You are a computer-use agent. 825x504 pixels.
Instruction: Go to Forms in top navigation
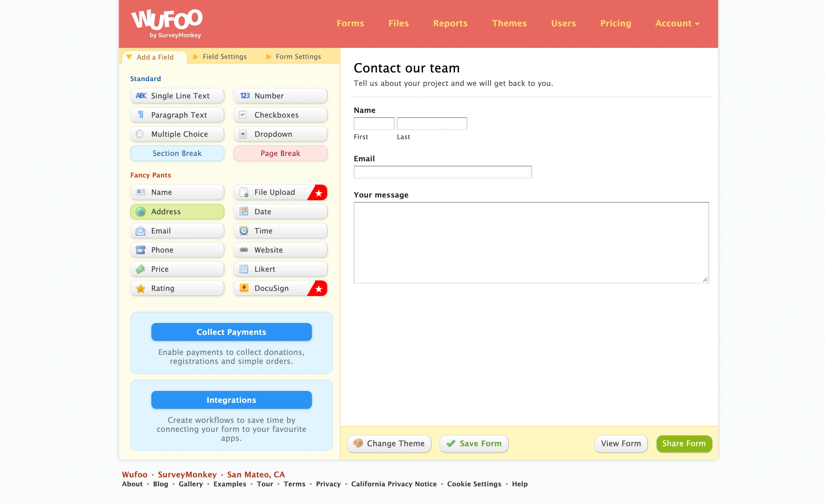coord(350,23)
